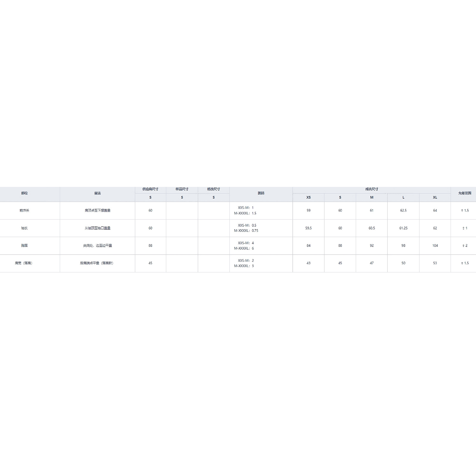Click the 前衣长 row label
476x476 pixels.
[x=24, y=211]
